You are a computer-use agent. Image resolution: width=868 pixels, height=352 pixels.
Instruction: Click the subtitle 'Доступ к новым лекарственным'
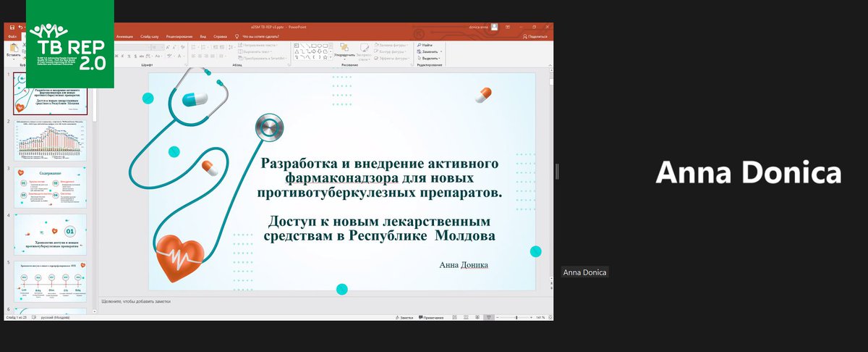coord(380,220)
